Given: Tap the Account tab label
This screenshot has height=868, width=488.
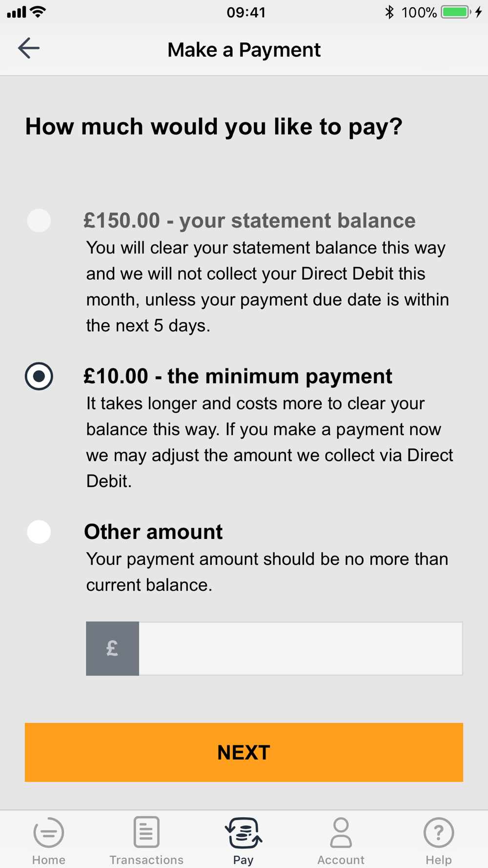Looking at the screenshot, I should pyautogui.click(x=341, y=860).
